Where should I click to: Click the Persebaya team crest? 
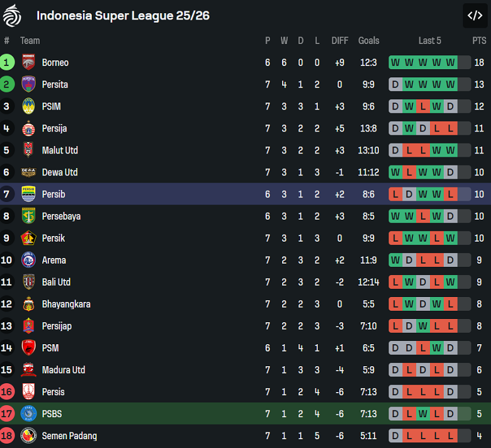28,216
